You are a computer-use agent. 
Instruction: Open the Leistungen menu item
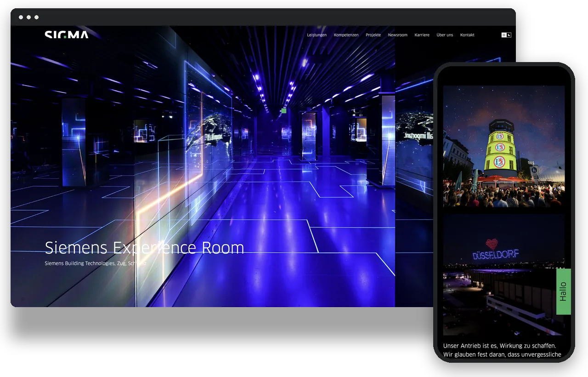pyautogui.click(x=317, y=35)
